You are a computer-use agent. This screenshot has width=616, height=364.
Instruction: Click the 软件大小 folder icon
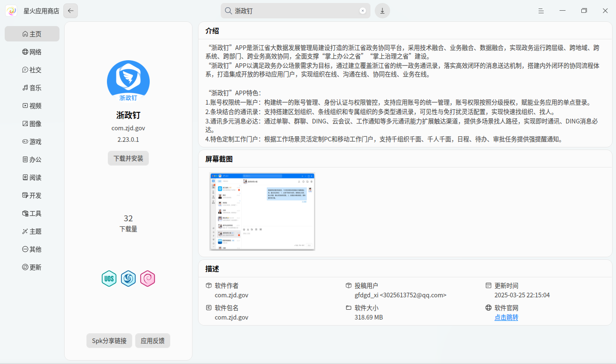(x=349, y=308)
